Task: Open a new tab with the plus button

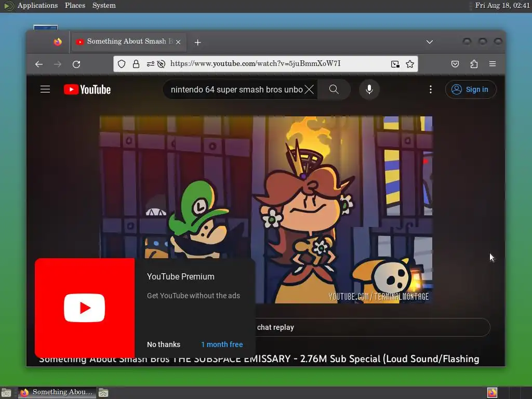Action: pyautogui.click(x=198, y=42)
